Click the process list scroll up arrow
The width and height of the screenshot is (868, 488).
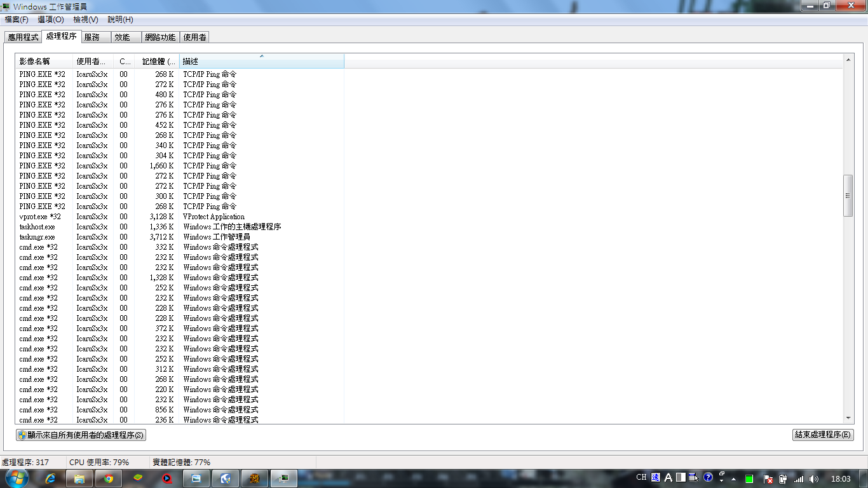[x=848, y=59]
